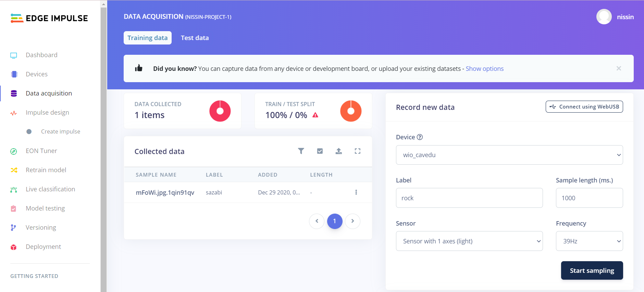The height and width of the screenshot is (292, 644).
Task: Click the Deployment box icon
Action: coord(14,247)
